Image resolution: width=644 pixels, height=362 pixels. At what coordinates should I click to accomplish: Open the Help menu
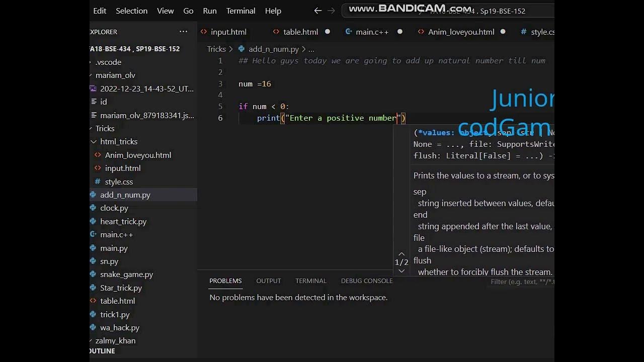pyautogui.click(x=273, y=11)
